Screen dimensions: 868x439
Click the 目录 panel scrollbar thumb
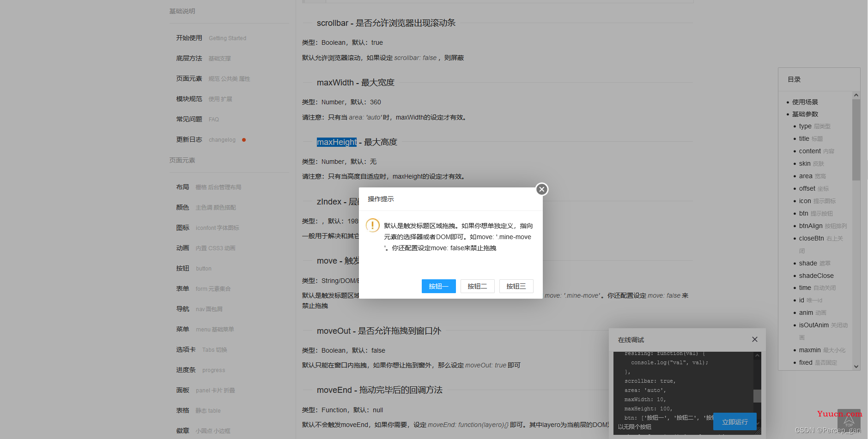[x=856, y=139]
